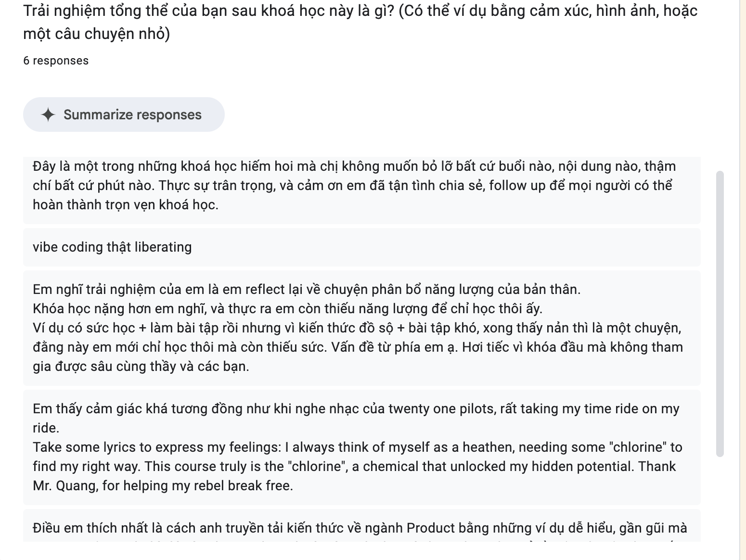Click the response starting 'Đây là một trong những'

click(x=361, y=190)
